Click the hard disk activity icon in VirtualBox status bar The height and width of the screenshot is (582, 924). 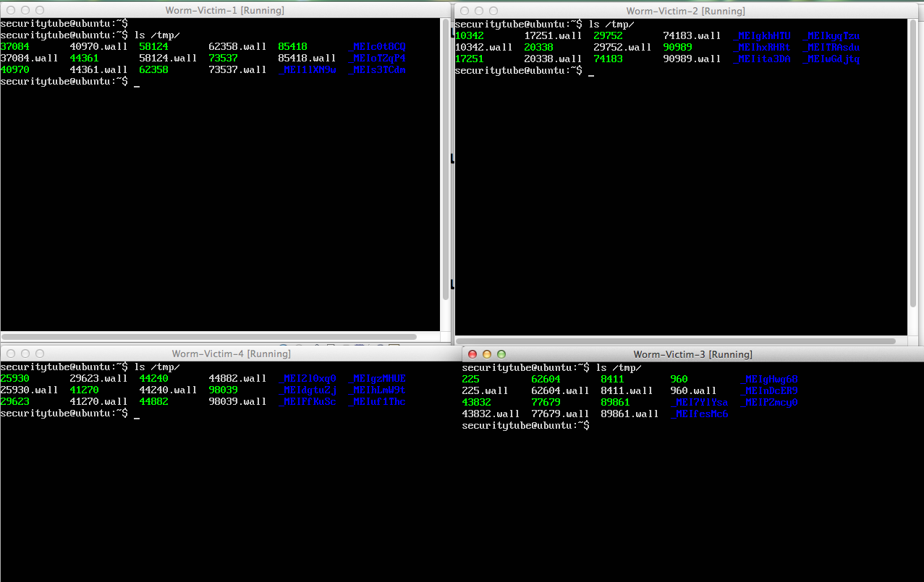coord(283,346)
